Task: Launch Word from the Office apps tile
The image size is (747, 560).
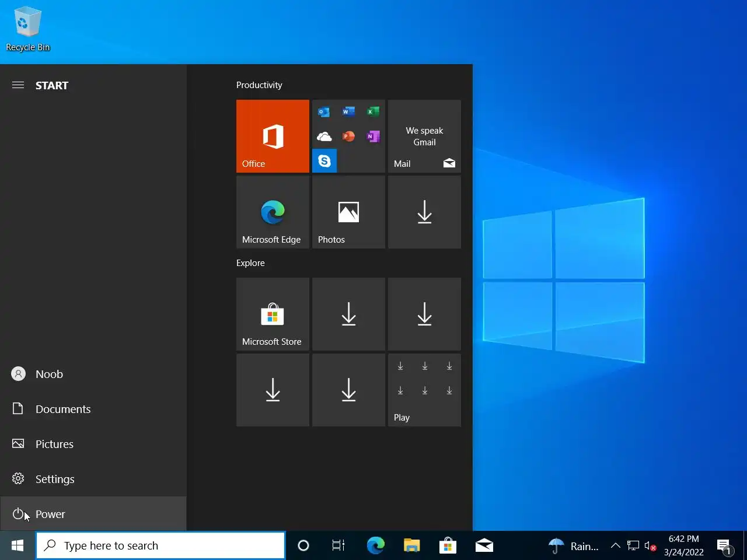Action: pos(348,111)
